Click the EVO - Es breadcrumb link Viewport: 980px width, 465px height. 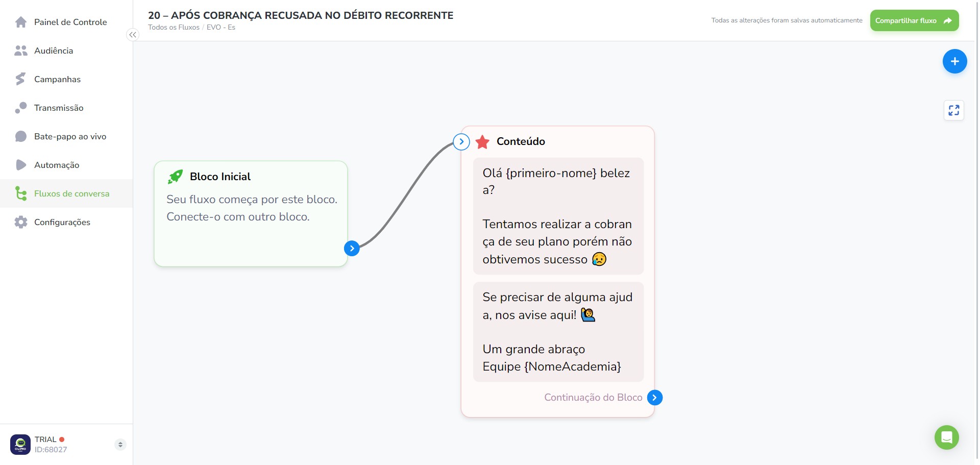(x=221, y=28)
